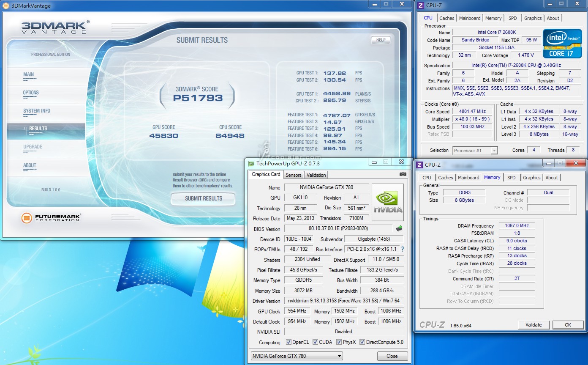
Task: Click the Release Date value May 23, 2013
Action: (x=300, y=218)
